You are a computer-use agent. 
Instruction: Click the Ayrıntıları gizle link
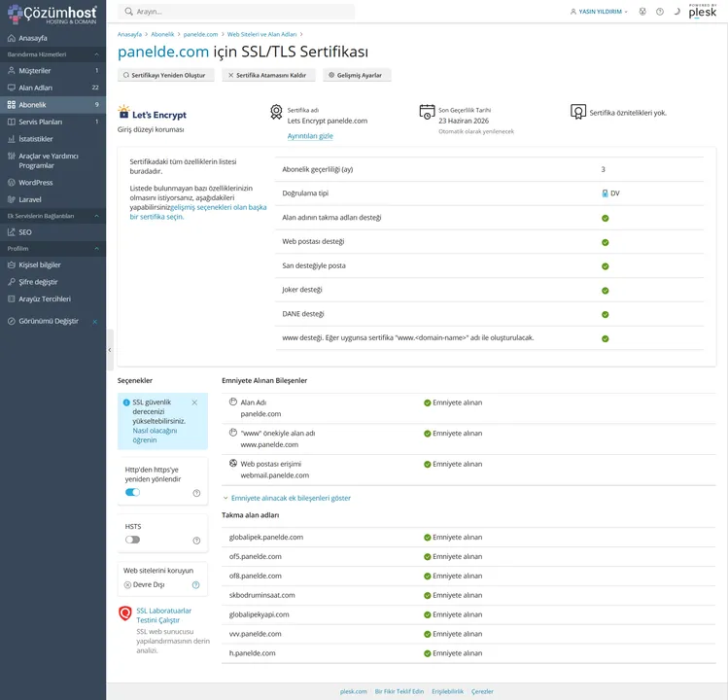[310, 136]
